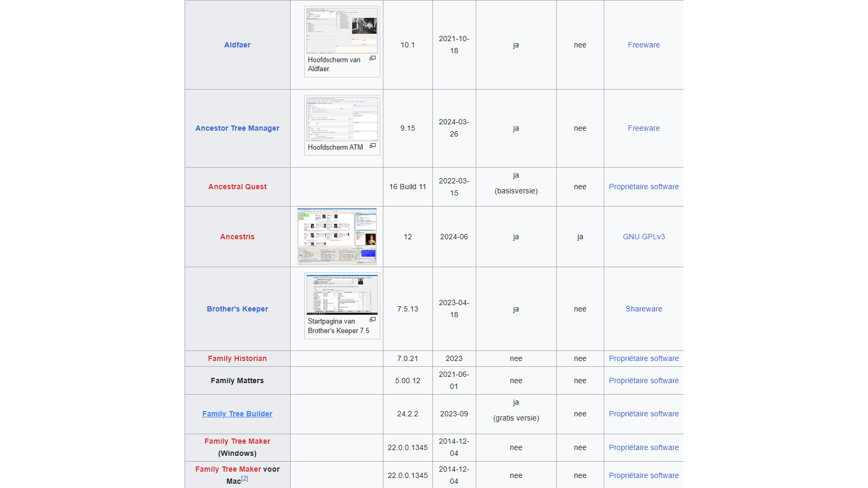Click Propriëtaire software in Family Tree Maker Mac row

point(644,475)
